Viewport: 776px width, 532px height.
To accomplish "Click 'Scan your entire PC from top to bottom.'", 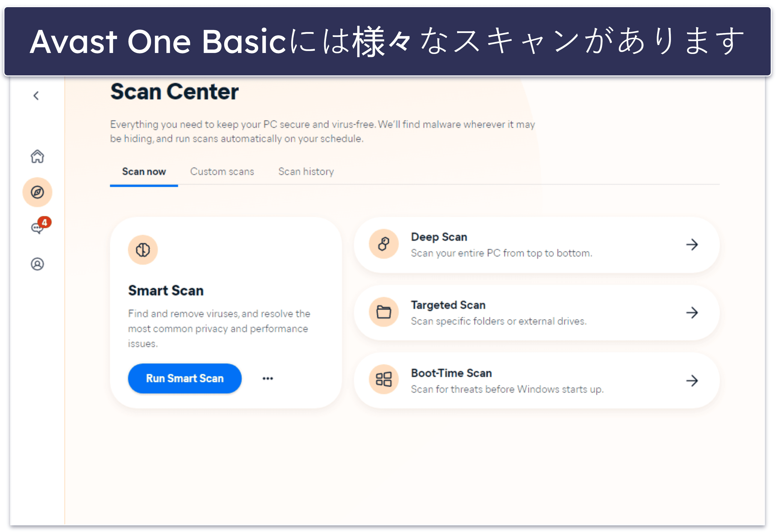I will pos(502,253).
